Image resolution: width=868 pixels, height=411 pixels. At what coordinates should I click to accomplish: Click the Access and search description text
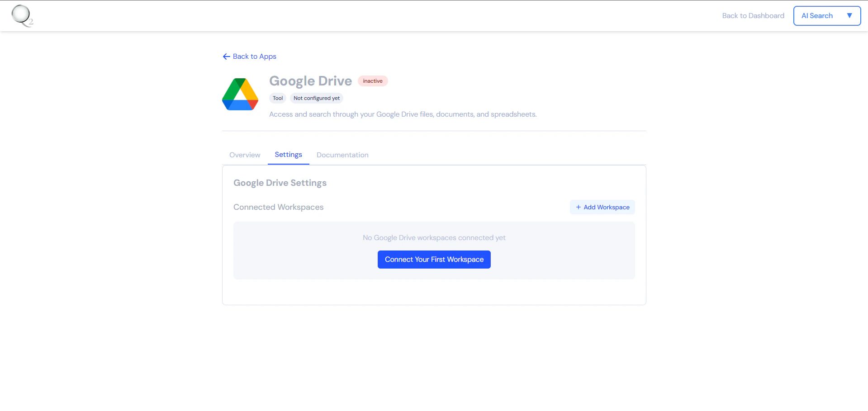tap(403, 114)
